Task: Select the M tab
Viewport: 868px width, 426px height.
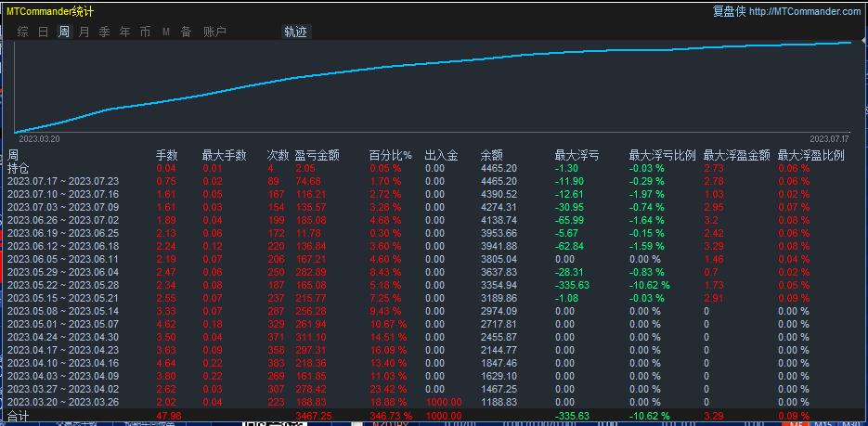Action: click(166, 32)
